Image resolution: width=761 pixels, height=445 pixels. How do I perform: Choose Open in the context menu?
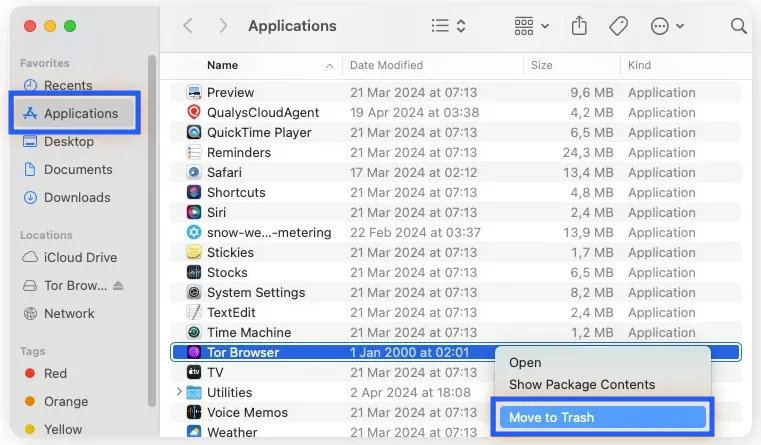(x=525, y=362)
